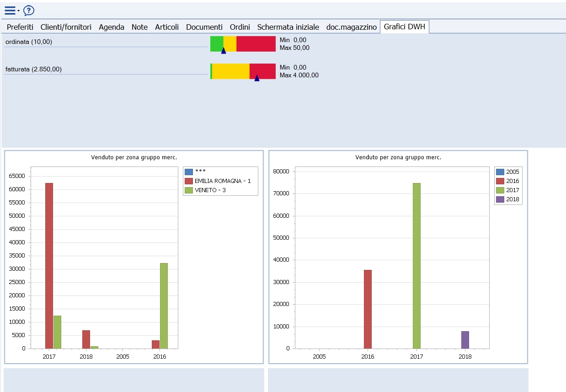This screenshot has width=566, height=392.
Task: Open the Ordini tab
Action: 240,27
